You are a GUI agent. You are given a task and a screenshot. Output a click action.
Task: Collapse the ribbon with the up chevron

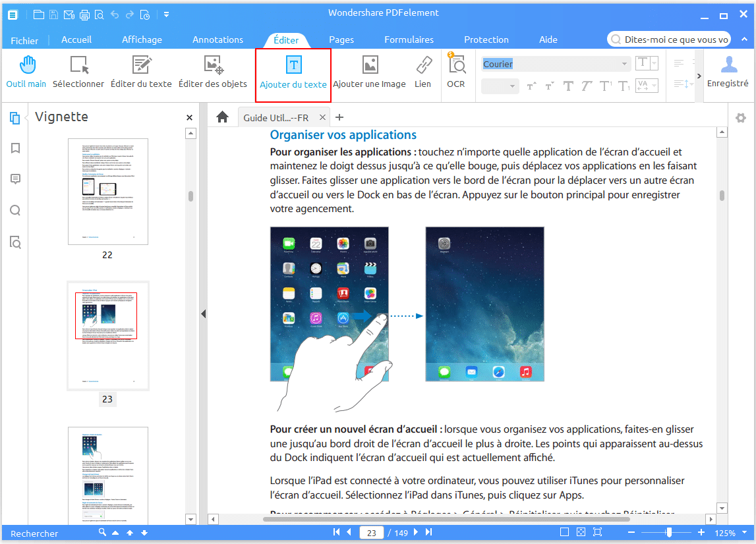coord(744,39)
